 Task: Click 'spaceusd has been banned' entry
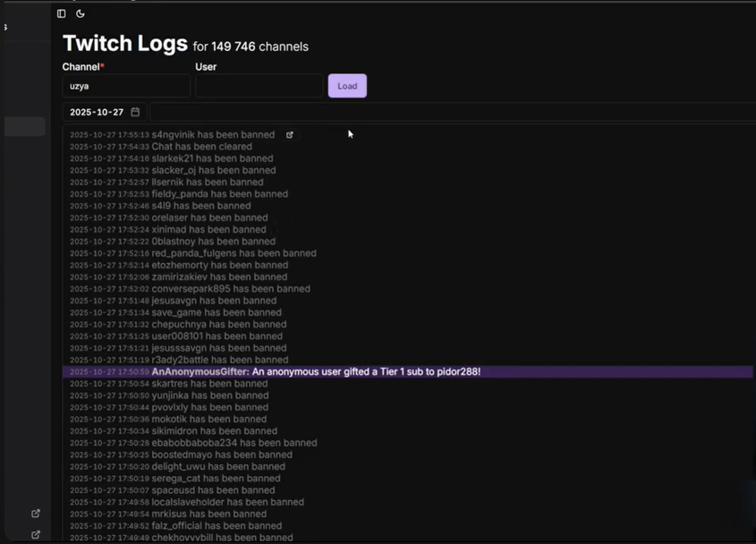point(213,490)
